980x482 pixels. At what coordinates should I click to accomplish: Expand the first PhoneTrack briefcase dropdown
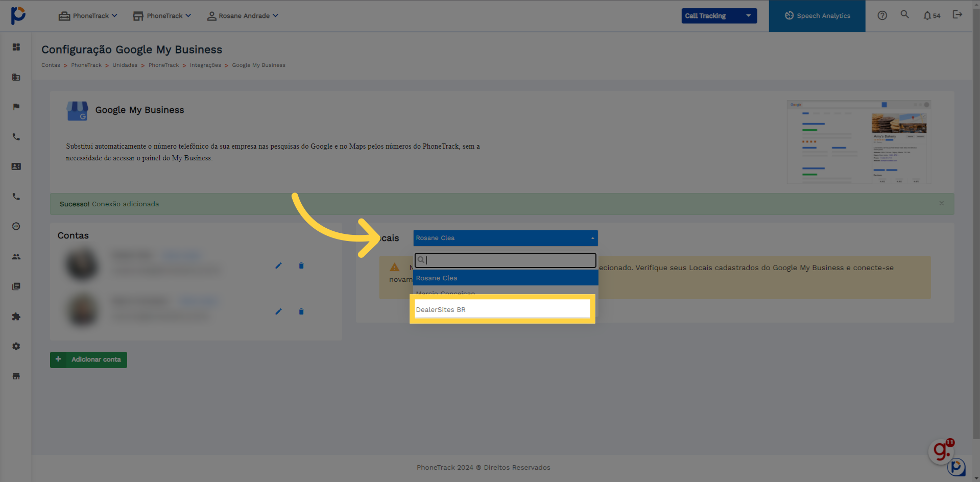coord(88,16)
